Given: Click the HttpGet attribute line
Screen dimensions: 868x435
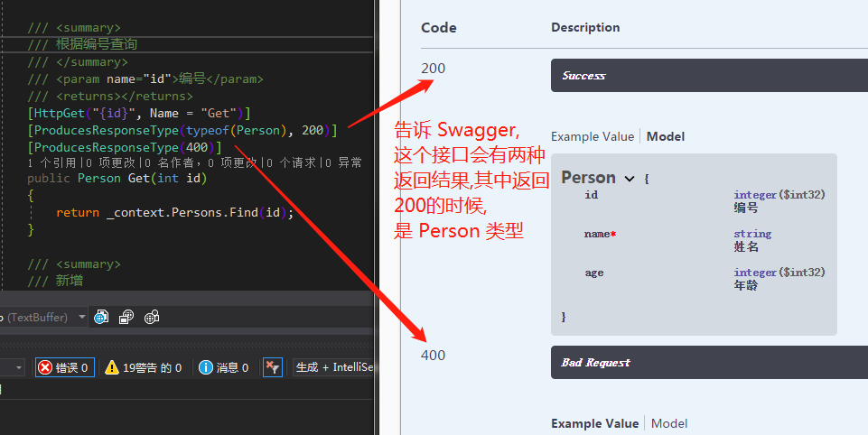Looking at the screenshot, I should tap(139, 114).
